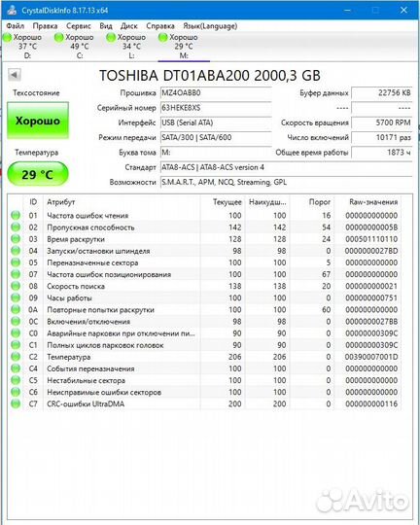Click the Буква тома field M:
Viewport: 420px width, 525px height.
pos(216,153)
